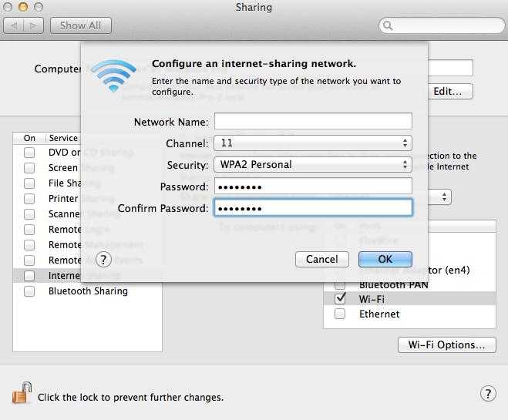This screenshot has width=508, height=420.
Task: Click the Show All button
Action: point(81,25)
